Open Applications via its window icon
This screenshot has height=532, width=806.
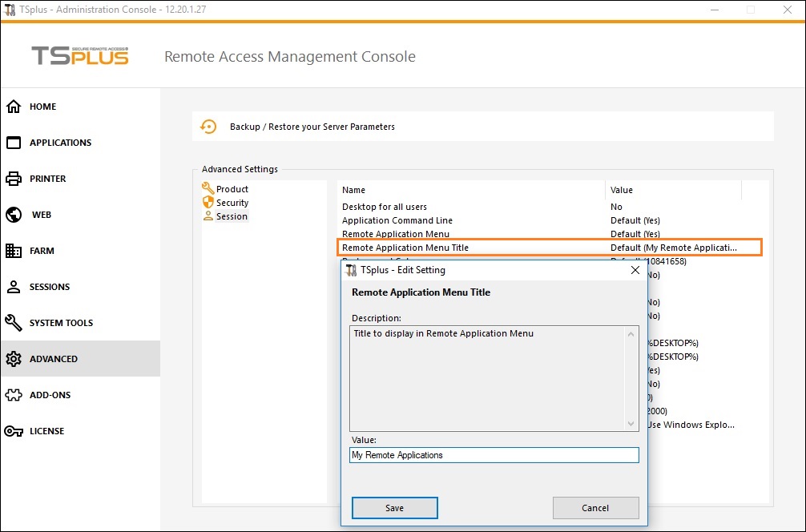pyautogui.click(x=14, y=143)
